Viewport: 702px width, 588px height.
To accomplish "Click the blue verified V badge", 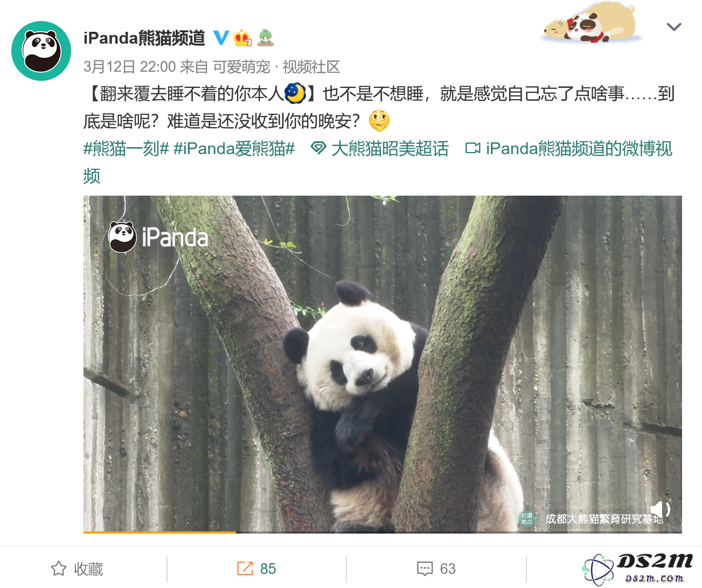I will (x=221, y=38).
